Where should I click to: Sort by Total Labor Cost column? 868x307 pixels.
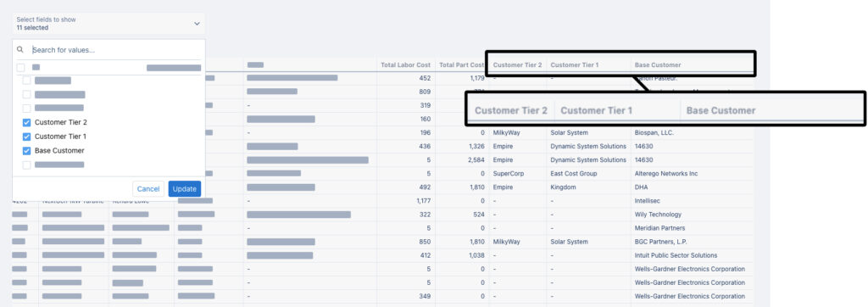point(406,65)
